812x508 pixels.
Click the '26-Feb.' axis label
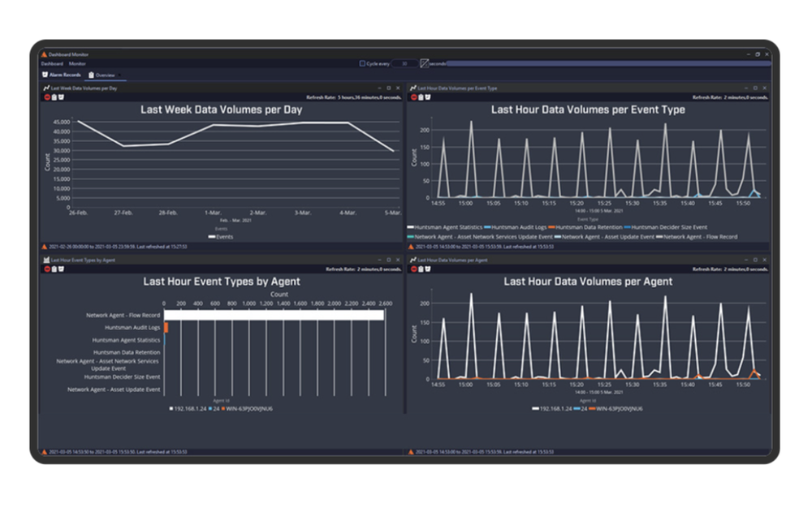tap(78, 213)
